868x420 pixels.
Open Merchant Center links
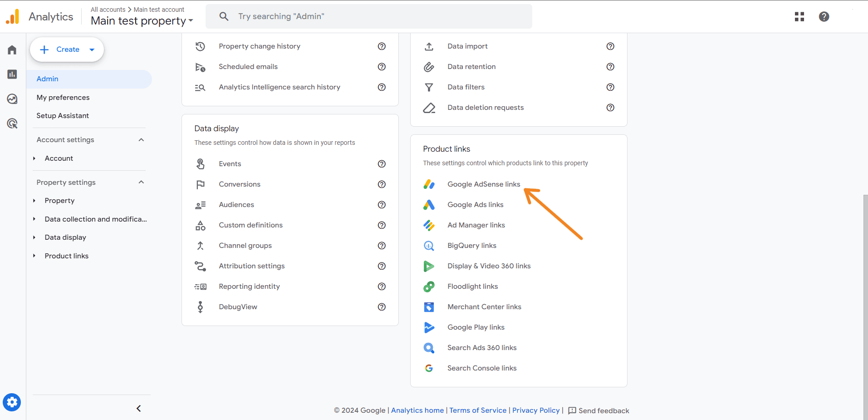tap(484, 307)
